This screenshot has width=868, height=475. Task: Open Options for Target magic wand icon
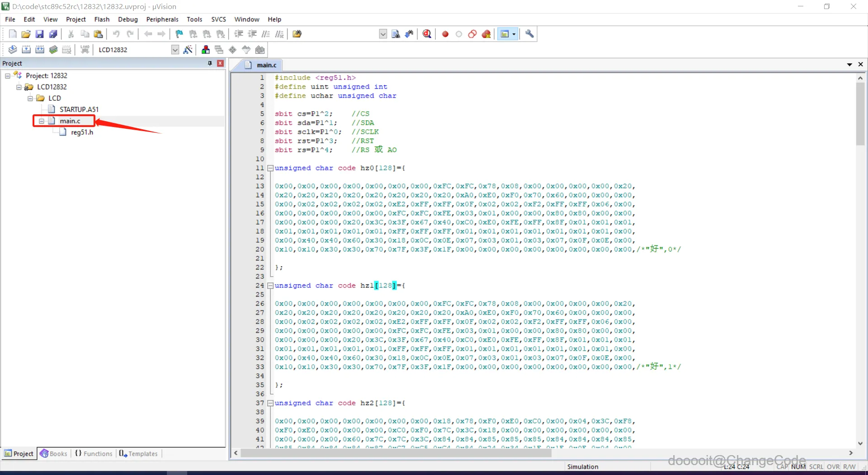coord(188,50)
